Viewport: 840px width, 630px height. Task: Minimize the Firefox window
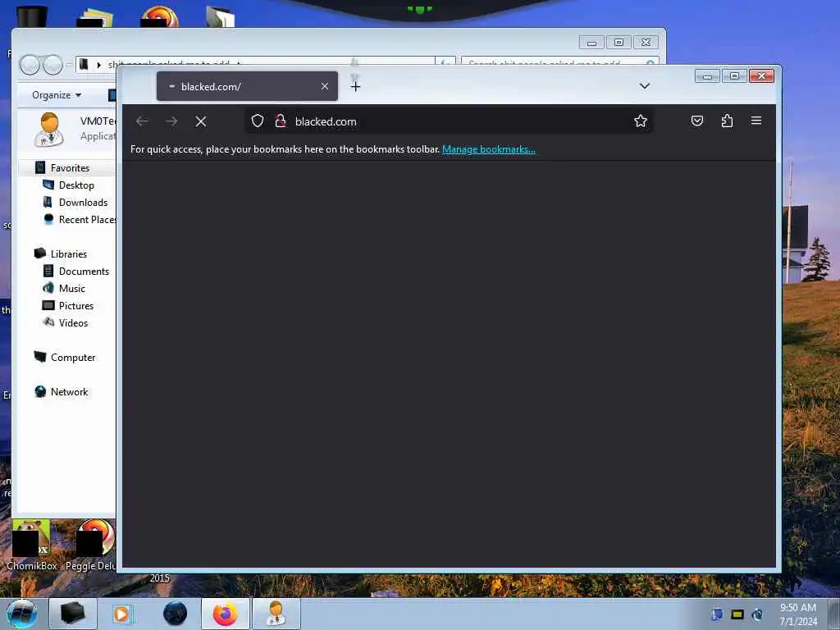(x=707, y=76)
